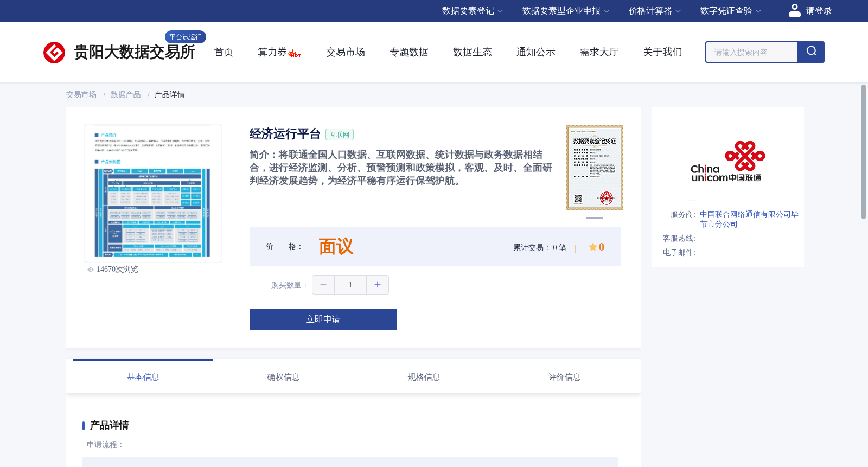Open 交易市场 breadcrumb link
Screen dimensions: 868x467
[x=81, y=95]
